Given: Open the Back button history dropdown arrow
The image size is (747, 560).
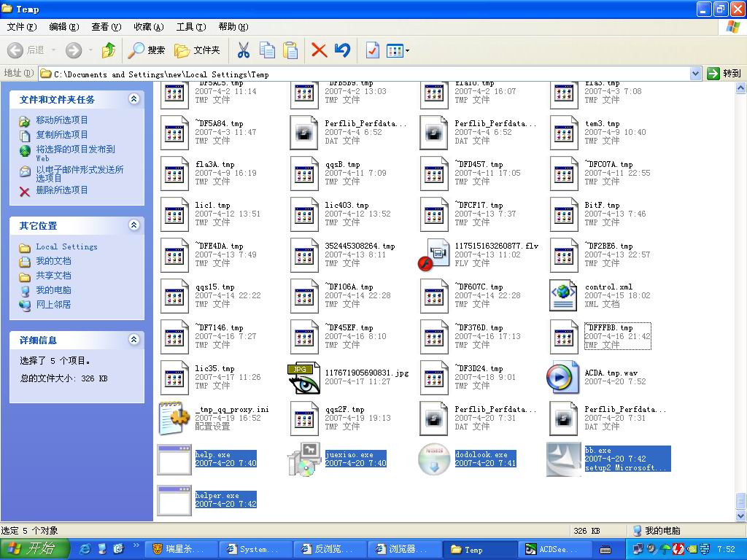Looking at the screenshot, I should [x=53, y=50].
